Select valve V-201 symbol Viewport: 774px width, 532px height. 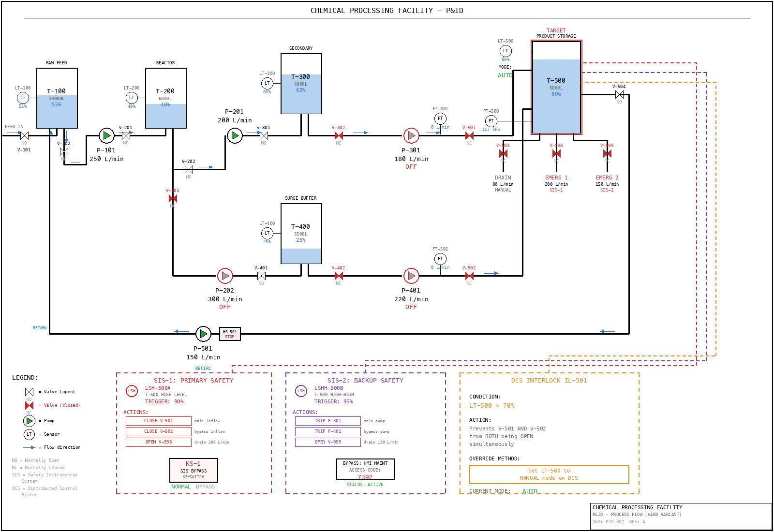(126, 136)
